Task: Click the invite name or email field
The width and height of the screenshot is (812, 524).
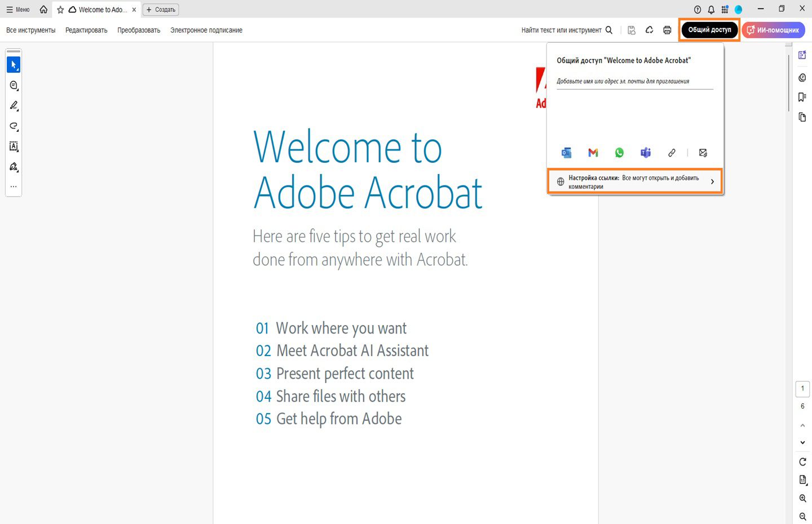Action: 635,82
